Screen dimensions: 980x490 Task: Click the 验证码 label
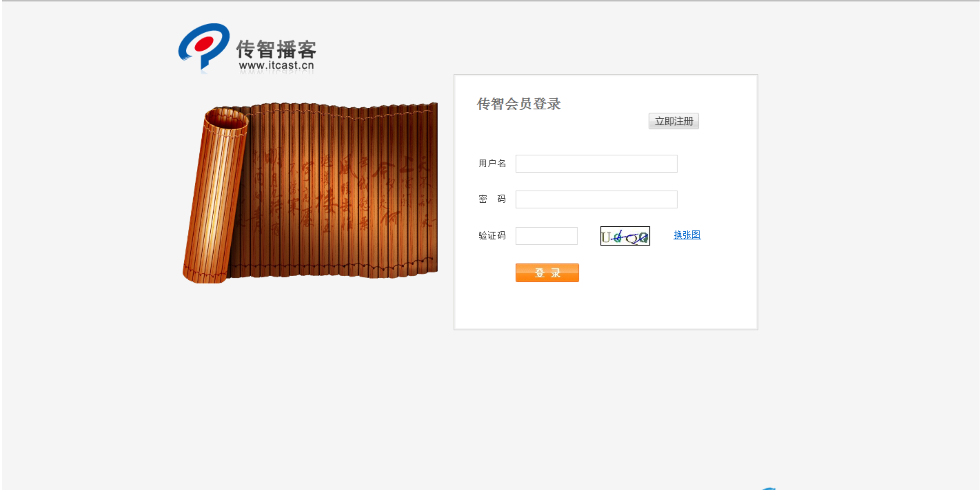[492, 235]
